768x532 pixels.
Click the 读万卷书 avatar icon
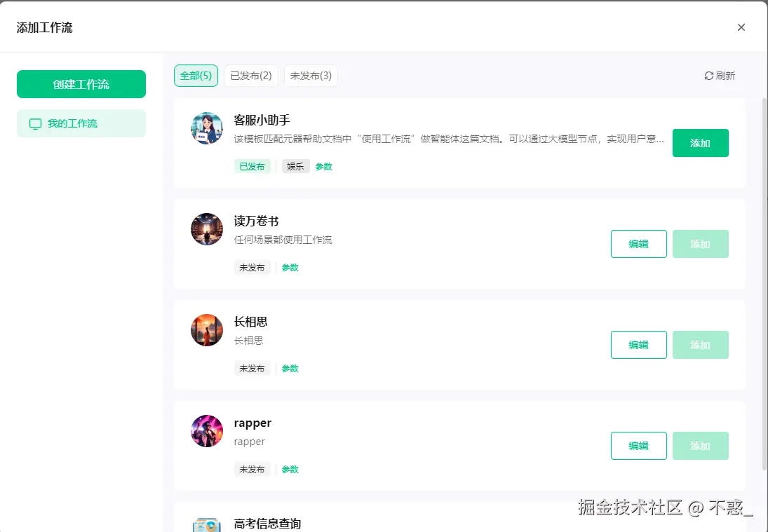click(x=206, y=229)
